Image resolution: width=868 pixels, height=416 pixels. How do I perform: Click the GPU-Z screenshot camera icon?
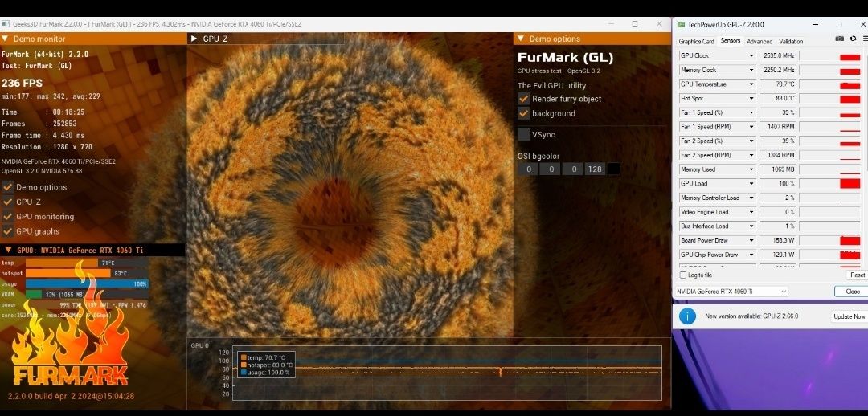840,39
